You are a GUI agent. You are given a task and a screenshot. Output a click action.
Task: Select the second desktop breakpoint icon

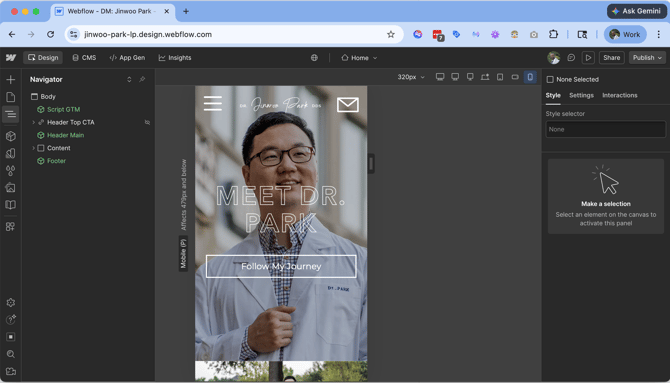coord(455,77)
